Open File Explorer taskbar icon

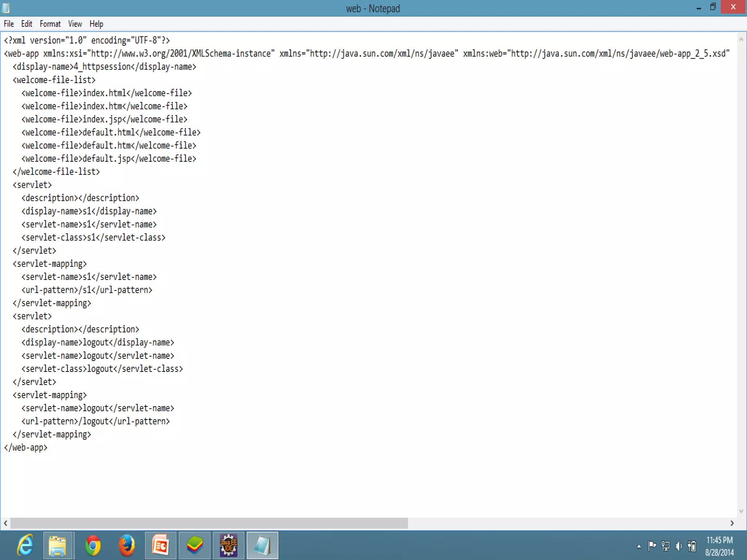tap(58, 545)
